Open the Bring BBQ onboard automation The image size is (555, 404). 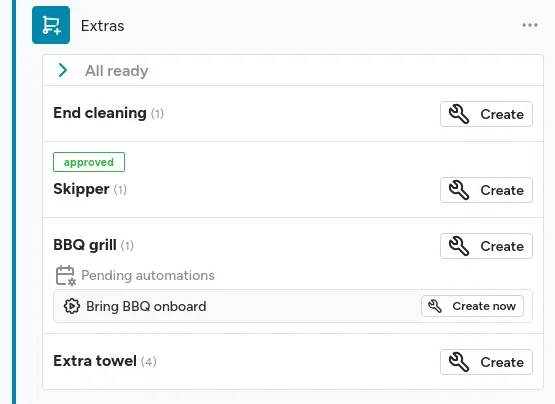tap(146, 306)
